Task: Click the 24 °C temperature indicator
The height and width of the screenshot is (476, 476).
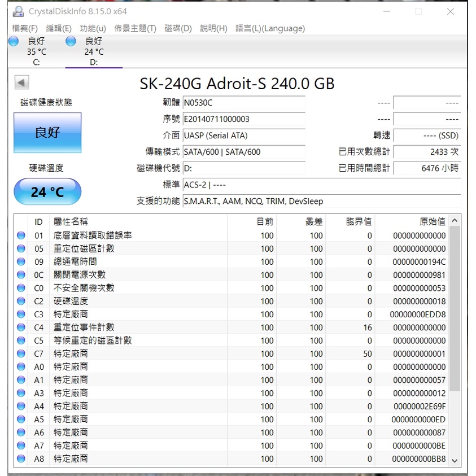Action: click(47, 191)
